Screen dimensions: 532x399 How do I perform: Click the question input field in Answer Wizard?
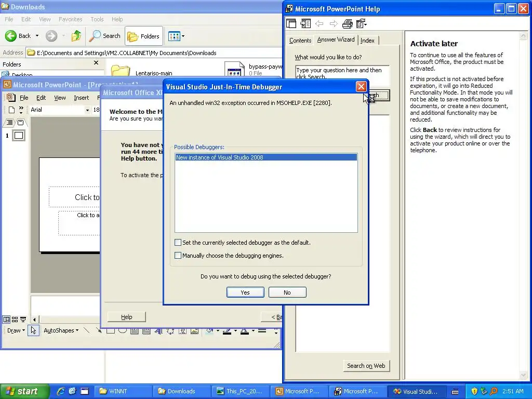coord(342,73)
